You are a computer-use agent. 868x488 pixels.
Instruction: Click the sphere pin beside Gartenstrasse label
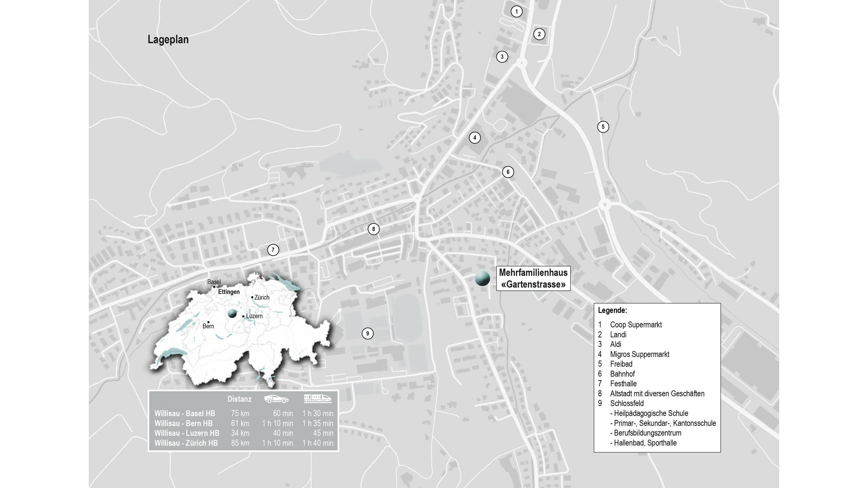point(482,279)
